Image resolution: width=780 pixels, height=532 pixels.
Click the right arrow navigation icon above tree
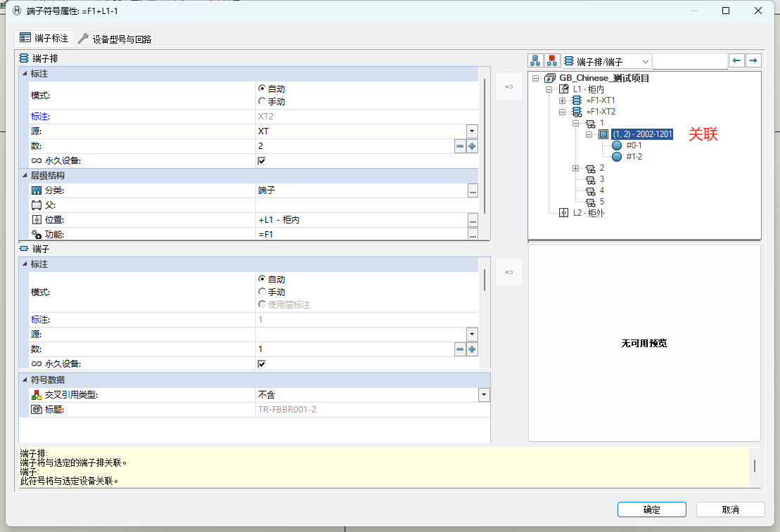coord(753,60)
